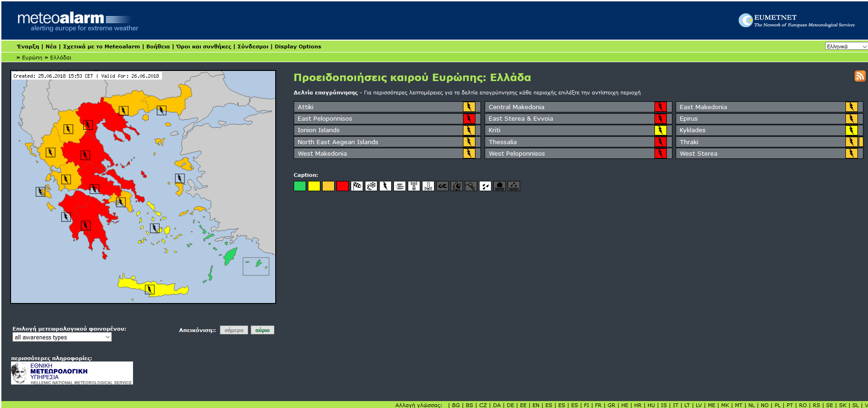Click the extreme low temperature caption icon
Image resolution: width=868 pixels, height=408 pixels.
[x=428, y=186]
